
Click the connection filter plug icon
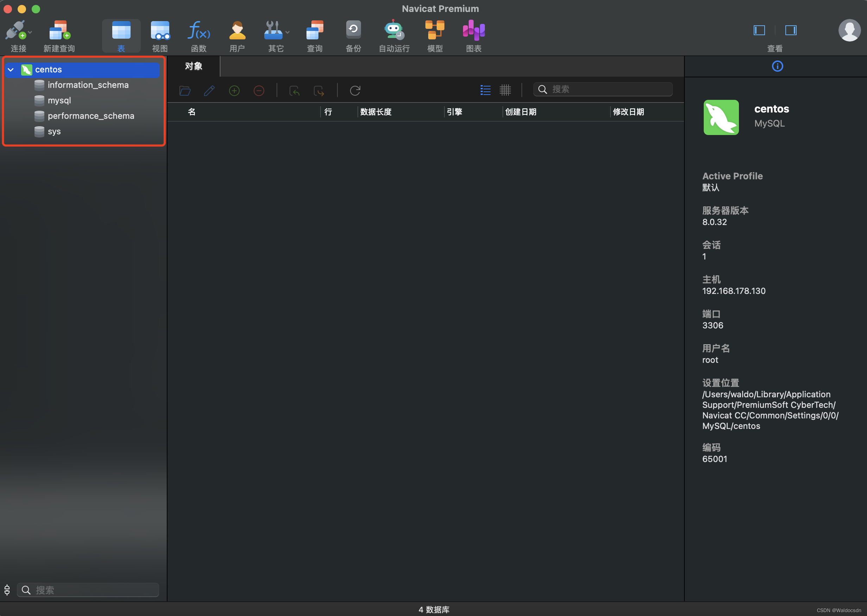pos(7,590)
